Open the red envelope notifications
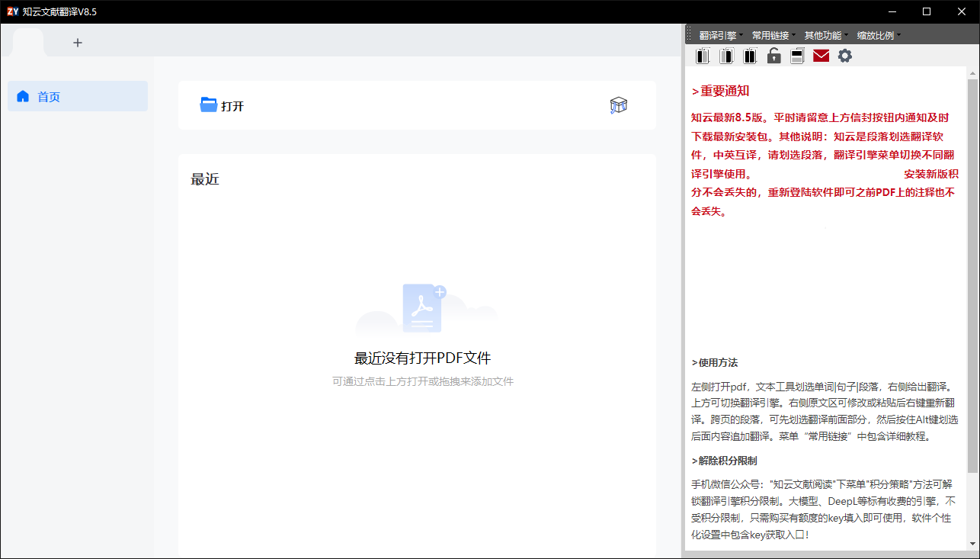The height and width of the screenshot is (559, 980). (x=821, y=56)
